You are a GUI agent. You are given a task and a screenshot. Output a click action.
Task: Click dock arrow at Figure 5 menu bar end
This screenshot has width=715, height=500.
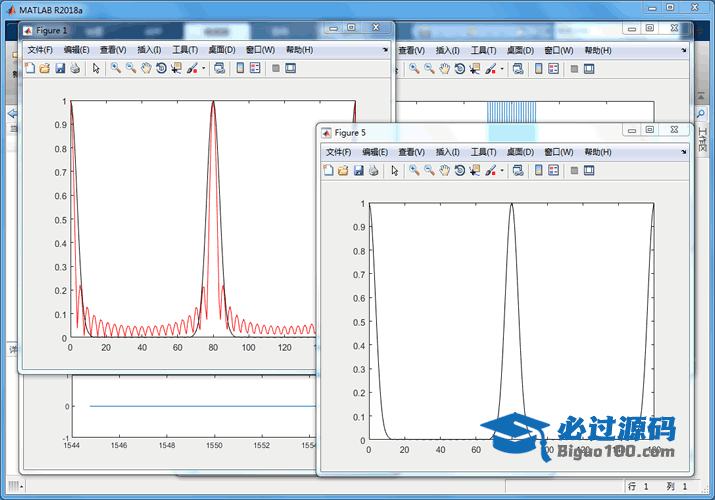684,152
